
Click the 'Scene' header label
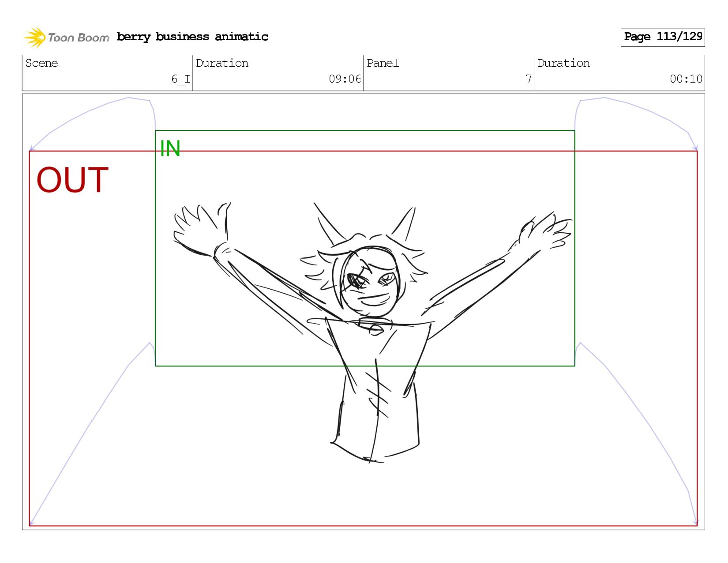click(x=41, y=63)
